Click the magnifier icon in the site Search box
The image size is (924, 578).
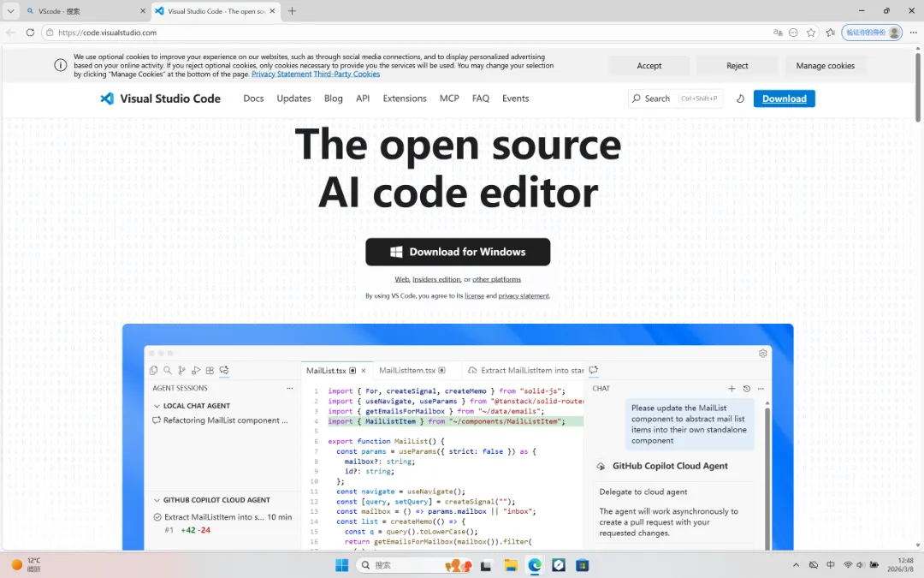(637, 98)
